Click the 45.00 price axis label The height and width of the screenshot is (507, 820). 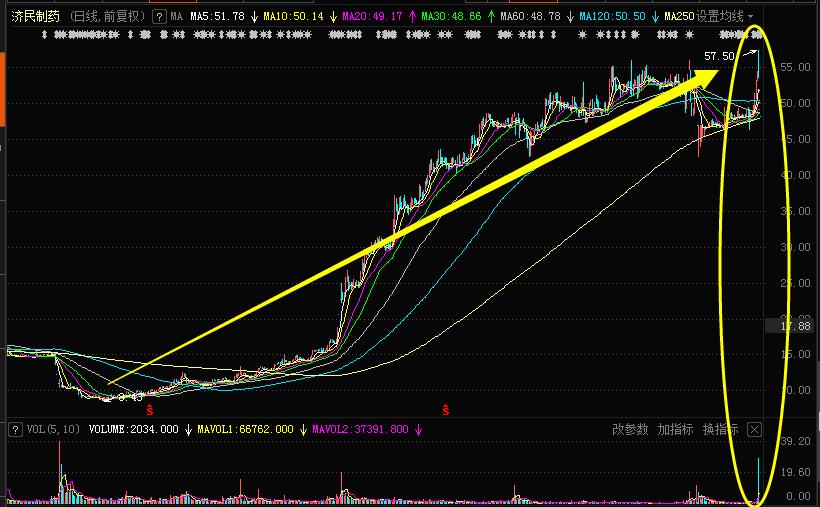coord(795,139)
